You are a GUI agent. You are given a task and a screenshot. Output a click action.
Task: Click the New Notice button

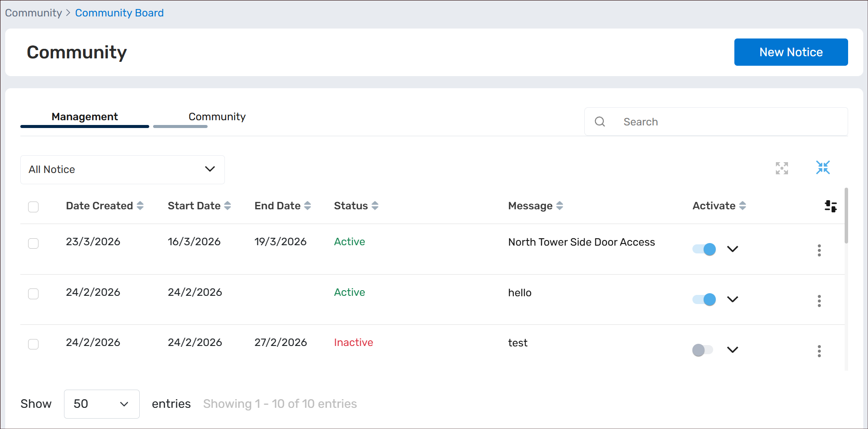(791, 52)
